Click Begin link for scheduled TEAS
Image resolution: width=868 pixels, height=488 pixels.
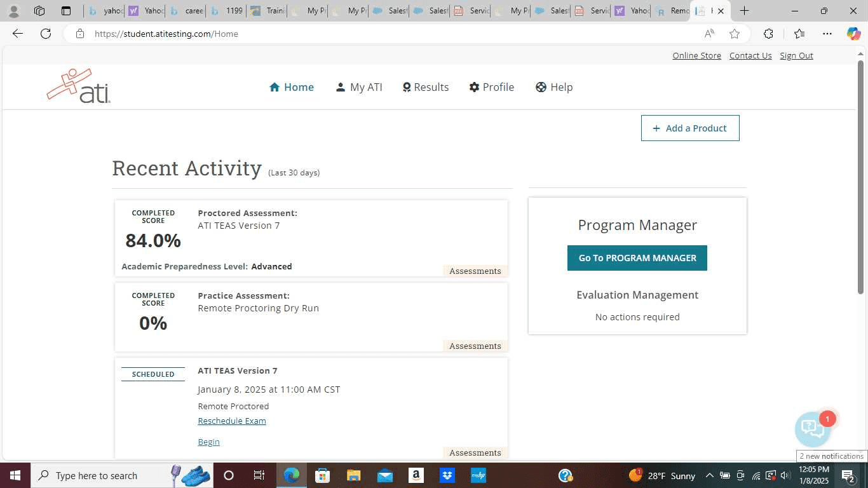208,442
